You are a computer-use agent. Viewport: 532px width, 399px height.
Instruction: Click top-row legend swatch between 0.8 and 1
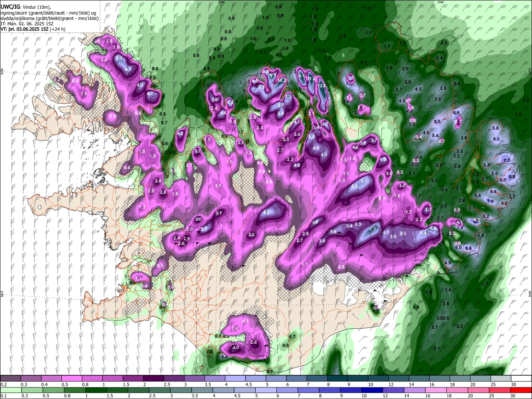(x=92, y=379)
